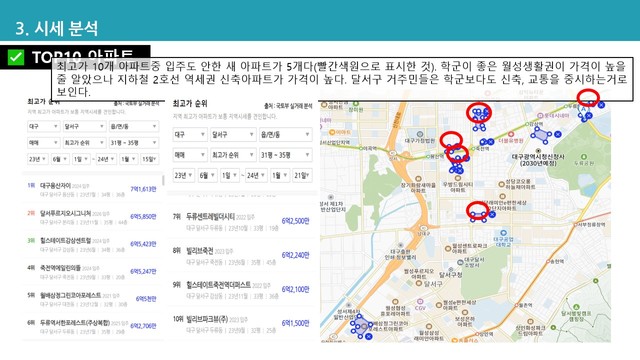Click the 보성은하 apartment icon
The image size is (640, 360).
[x=464, y=313]
